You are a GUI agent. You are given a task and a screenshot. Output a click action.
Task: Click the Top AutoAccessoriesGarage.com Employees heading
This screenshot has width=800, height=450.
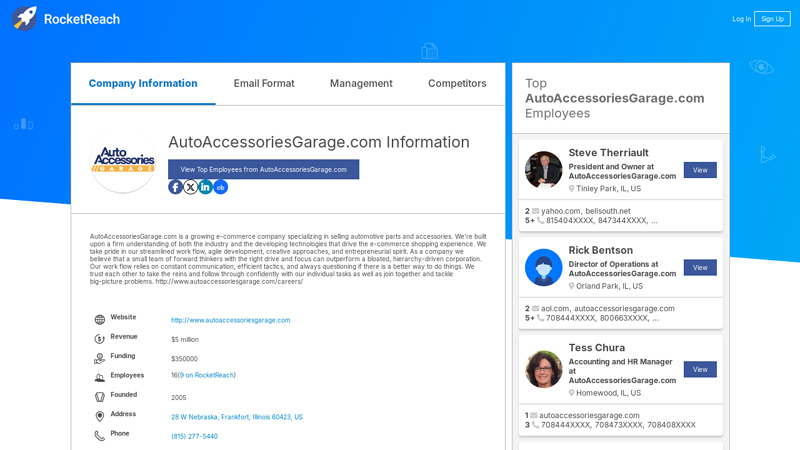[x=615, y=98]
